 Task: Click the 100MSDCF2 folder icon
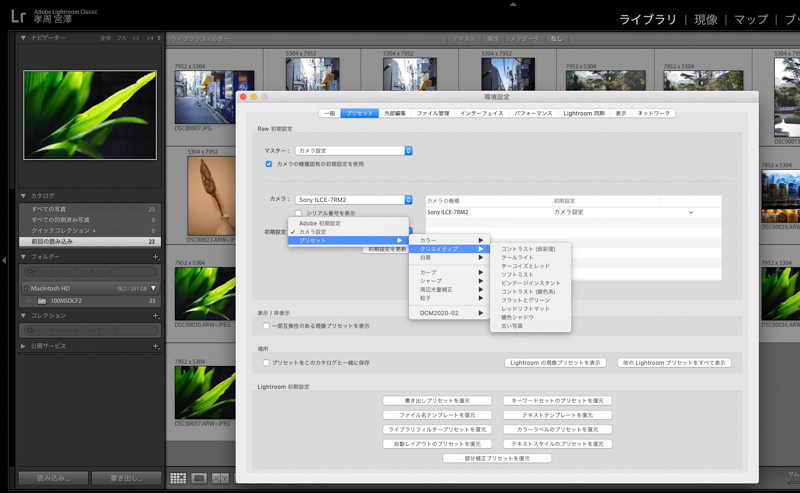click(44, 300)
